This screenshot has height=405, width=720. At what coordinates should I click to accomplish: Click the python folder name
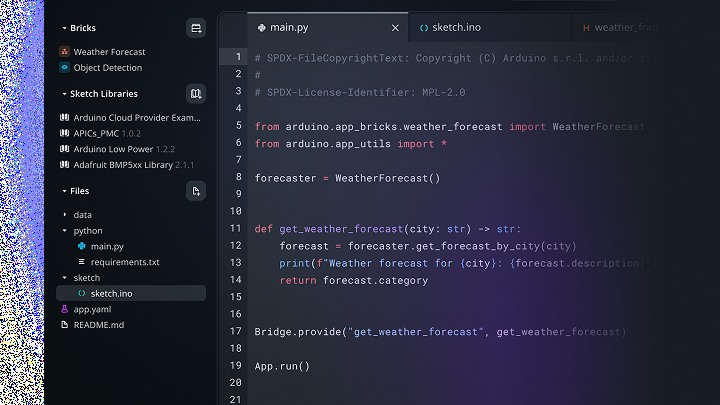coord(88,231)
